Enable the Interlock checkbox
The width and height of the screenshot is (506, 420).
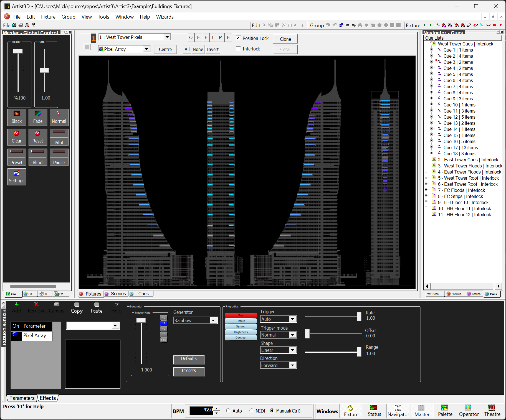coord(238,49)
